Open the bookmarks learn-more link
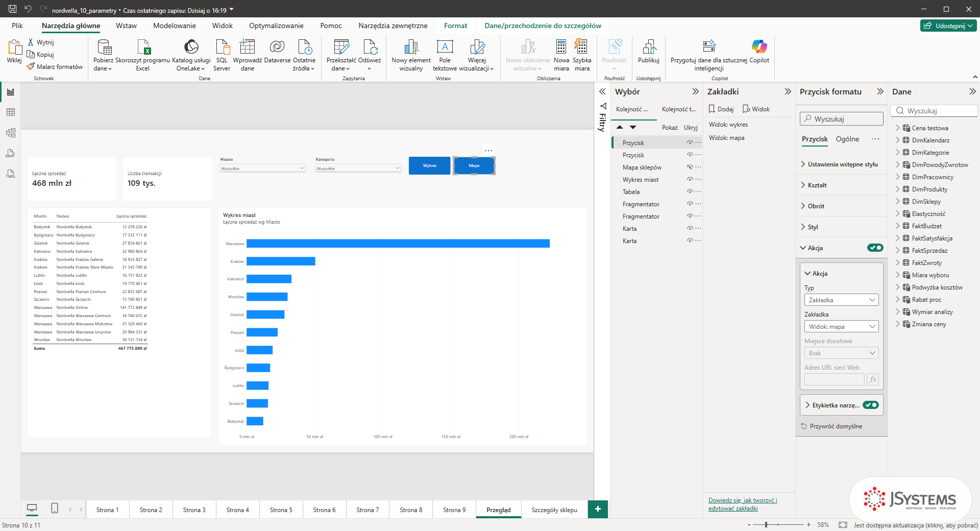 click(743, 504)
